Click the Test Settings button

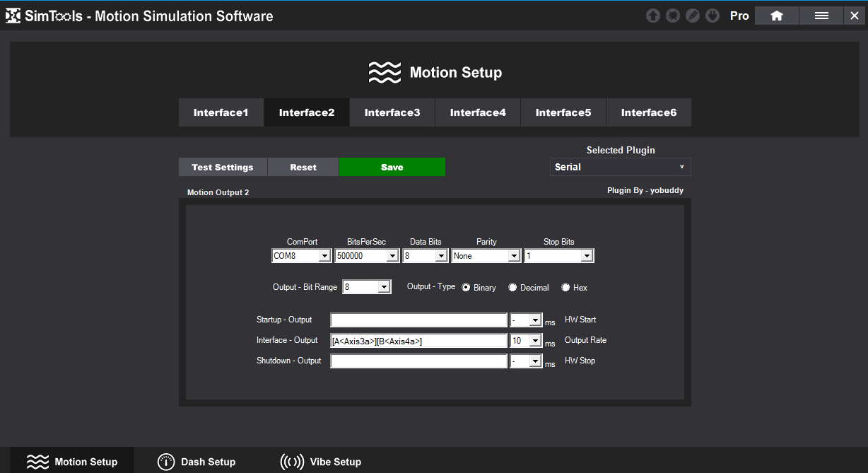[x=223, y=167]
